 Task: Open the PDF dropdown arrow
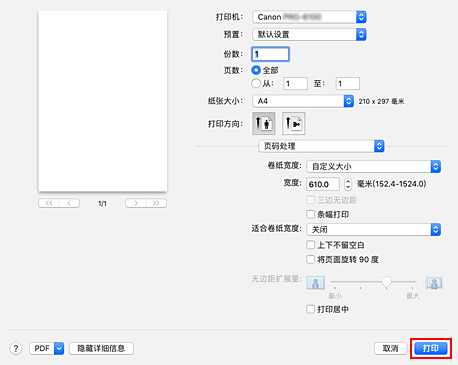point(59,349)
